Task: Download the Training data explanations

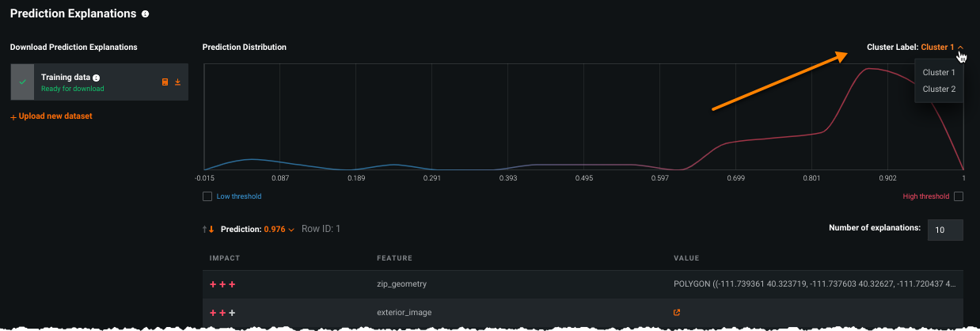Action: pos(178,82)
